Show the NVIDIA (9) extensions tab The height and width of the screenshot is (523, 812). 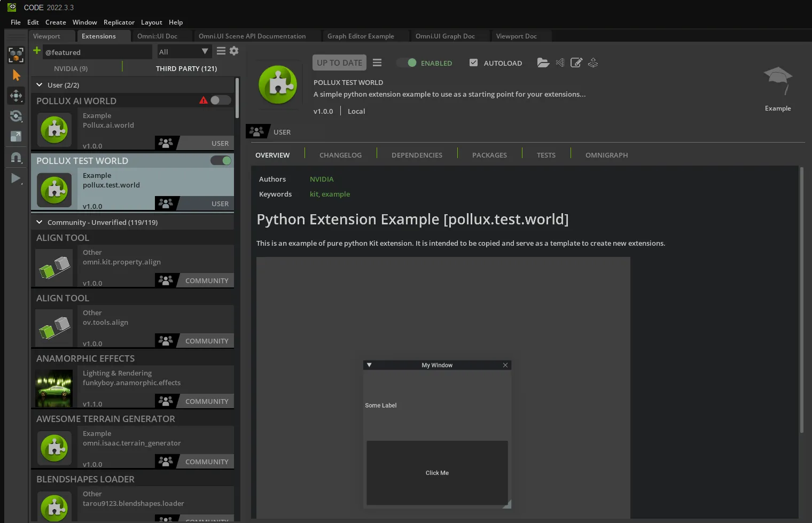71,68
